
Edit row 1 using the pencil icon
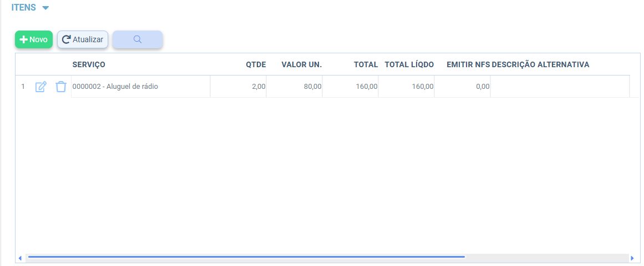tap(41, 87)
